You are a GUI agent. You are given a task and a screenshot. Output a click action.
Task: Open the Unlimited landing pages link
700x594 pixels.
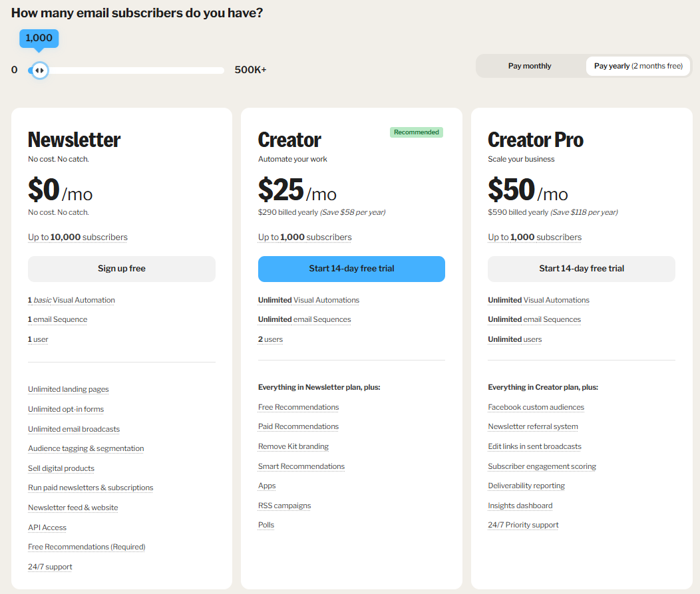click(x=68, y=388)
